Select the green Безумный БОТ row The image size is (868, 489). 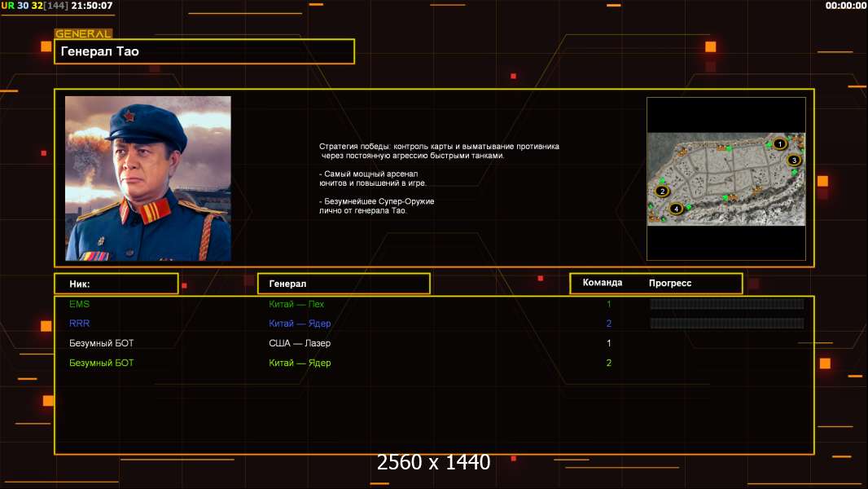[101, 363]
